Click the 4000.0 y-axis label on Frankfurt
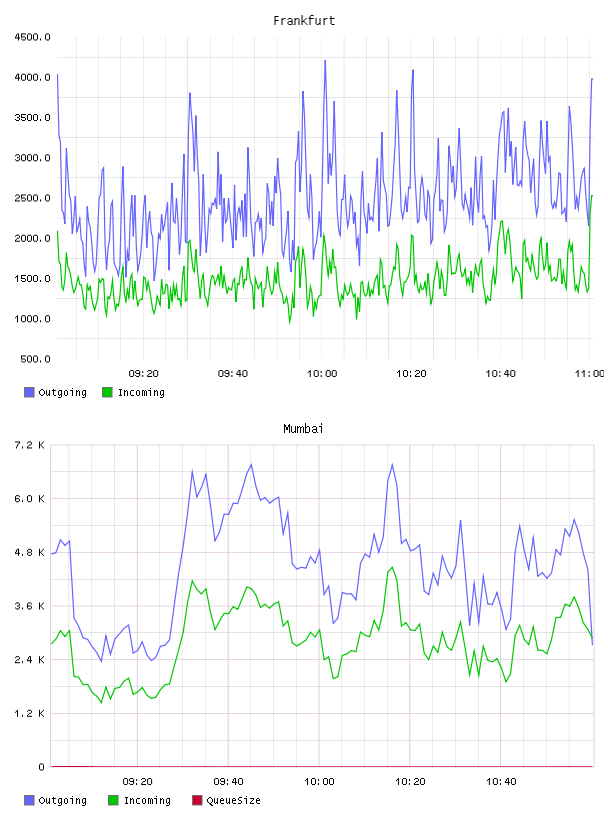 coord(32,78)
